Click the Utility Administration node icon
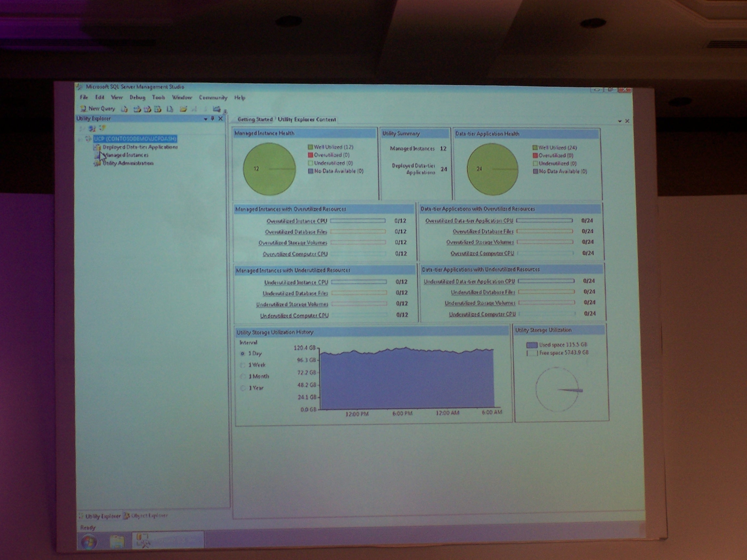 pos(97,163)
